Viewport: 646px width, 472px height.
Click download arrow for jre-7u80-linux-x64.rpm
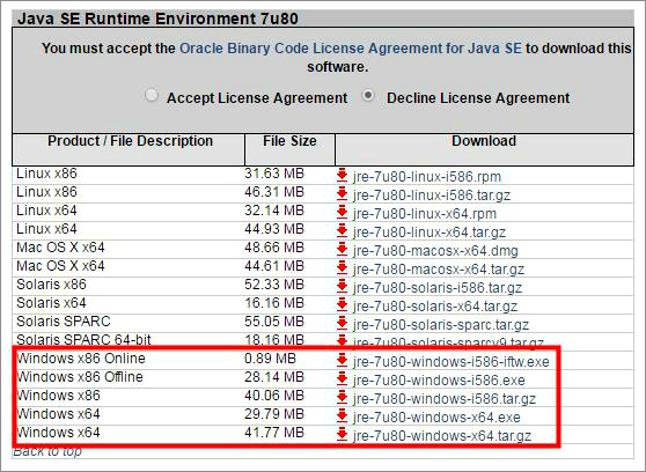[x=342, y=213]
